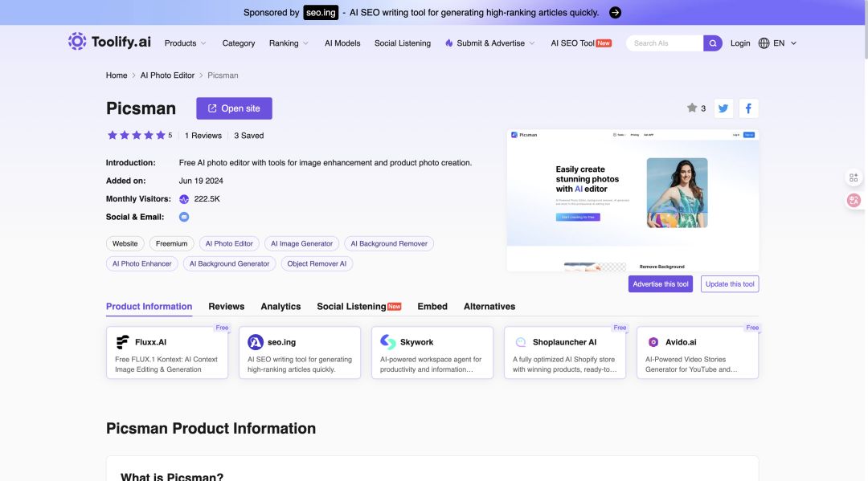The width and height of the screenshot is (868, 481).
Task: Open the Category menu
Action: click(x=239, y=43)
